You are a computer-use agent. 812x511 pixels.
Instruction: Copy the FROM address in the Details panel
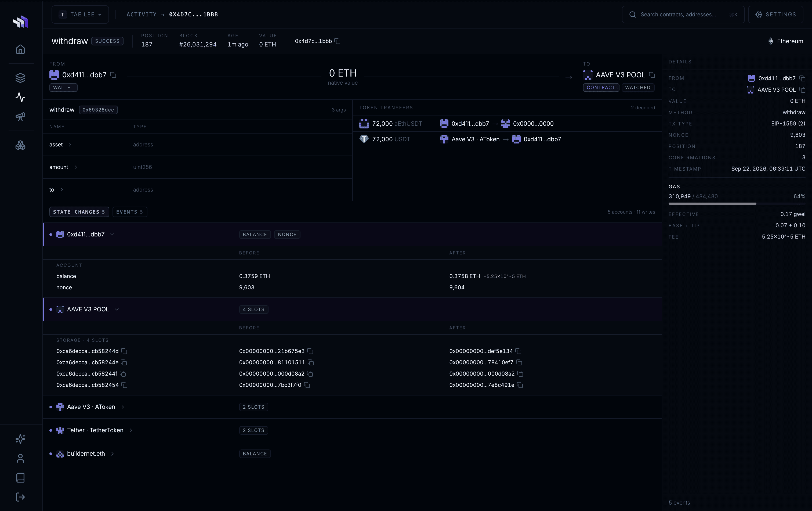803,78
